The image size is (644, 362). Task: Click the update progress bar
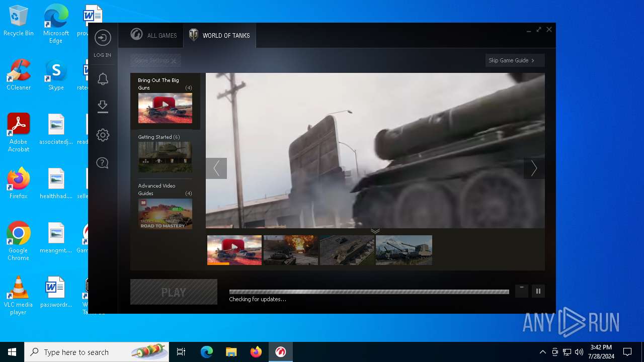(369, 292)
